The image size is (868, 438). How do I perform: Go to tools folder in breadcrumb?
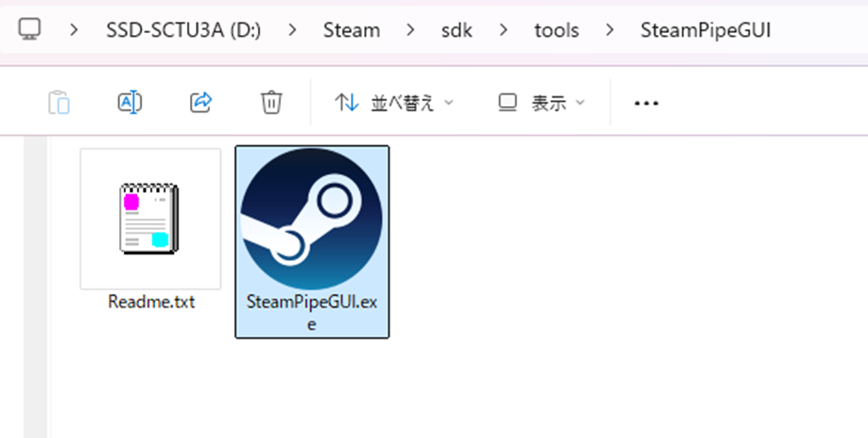pyautogui.click(x=556, y=30)
